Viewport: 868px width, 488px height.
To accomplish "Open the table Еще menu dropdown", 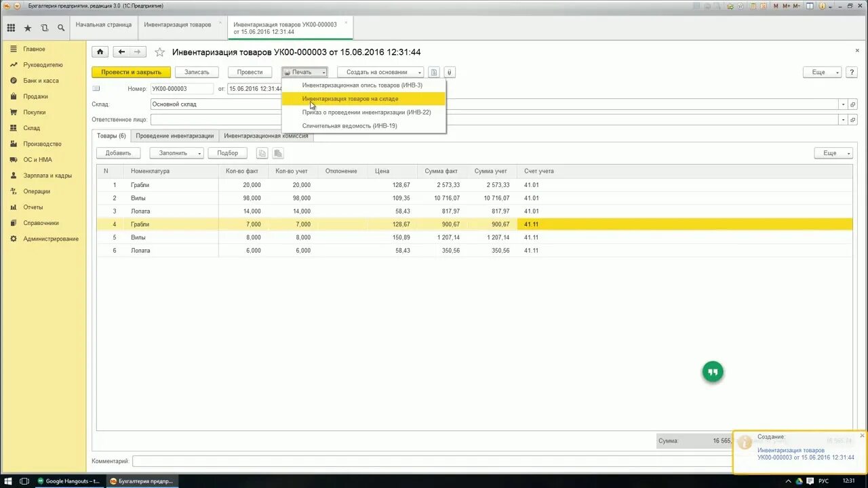I will [833, 153].
